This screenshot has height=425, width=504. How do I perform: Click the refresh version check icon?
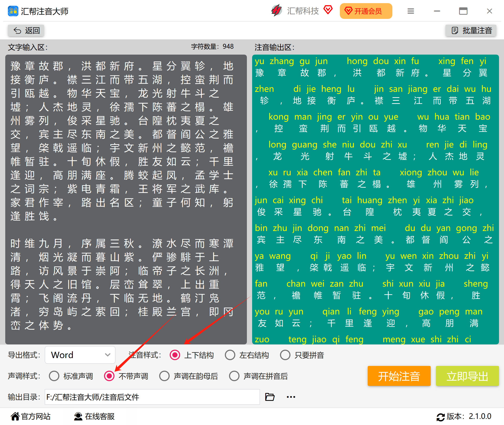(441, 417)
